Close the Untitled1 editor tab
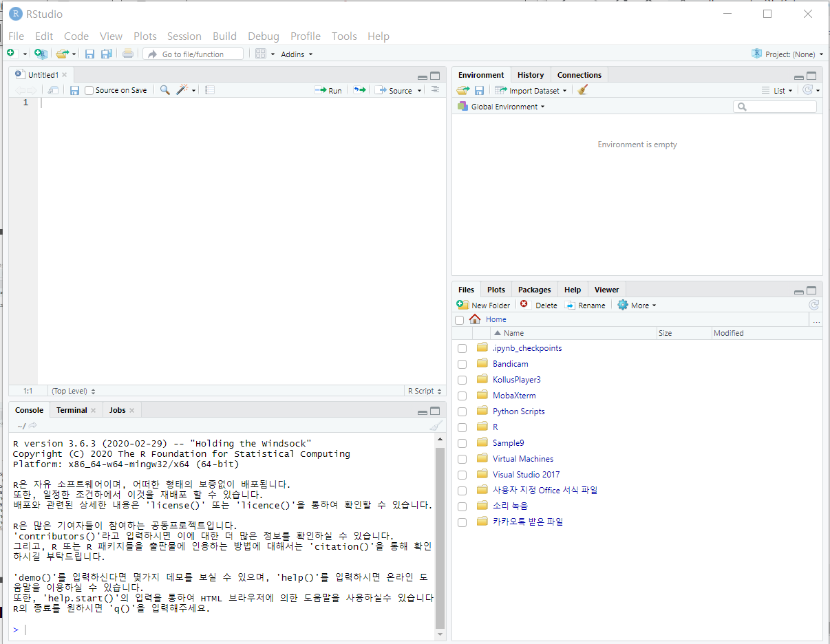 click(x=65, y=75)
